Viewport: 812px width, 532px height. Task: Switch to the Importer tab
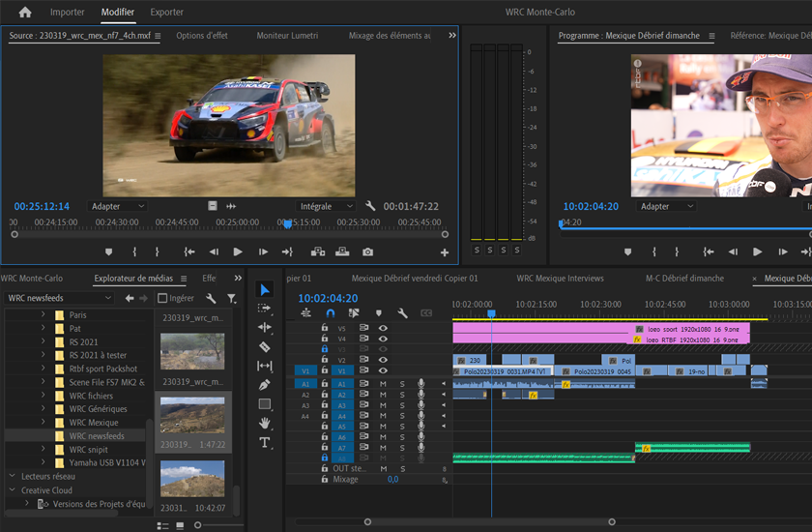(x=68, y=12)
